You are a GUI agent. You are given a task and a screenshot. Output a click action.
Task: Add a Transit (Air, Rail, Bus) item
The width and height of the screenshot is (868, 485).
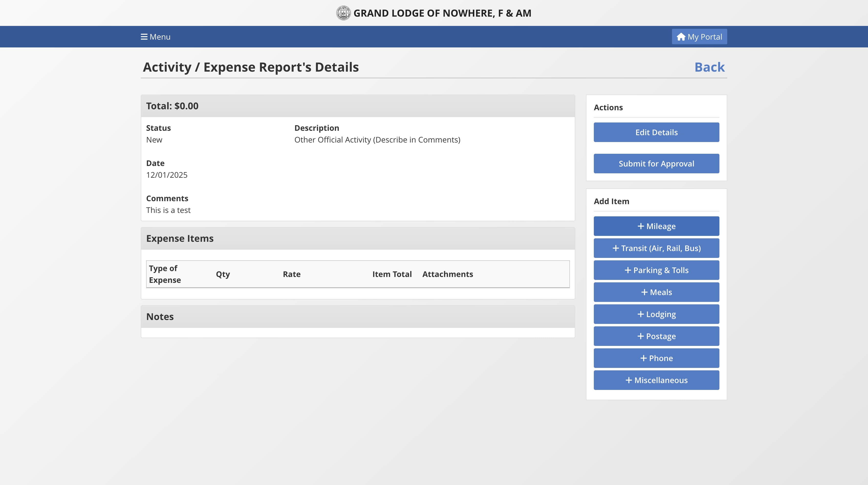pyautogui.click(x=656, y=248)
